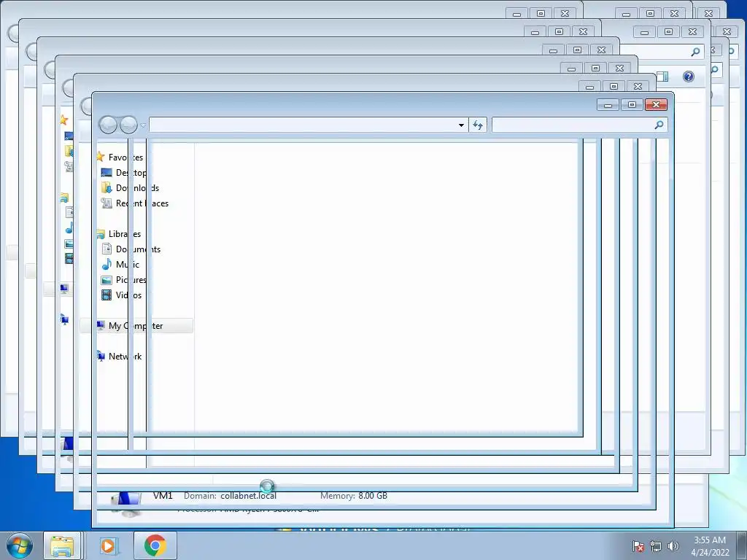
Task: Click the Downloads folder icon
Action: 107,187
